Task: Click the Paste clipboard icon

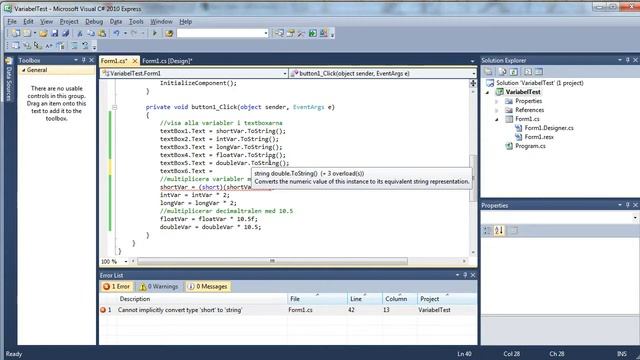Action: tap(102, 33)
